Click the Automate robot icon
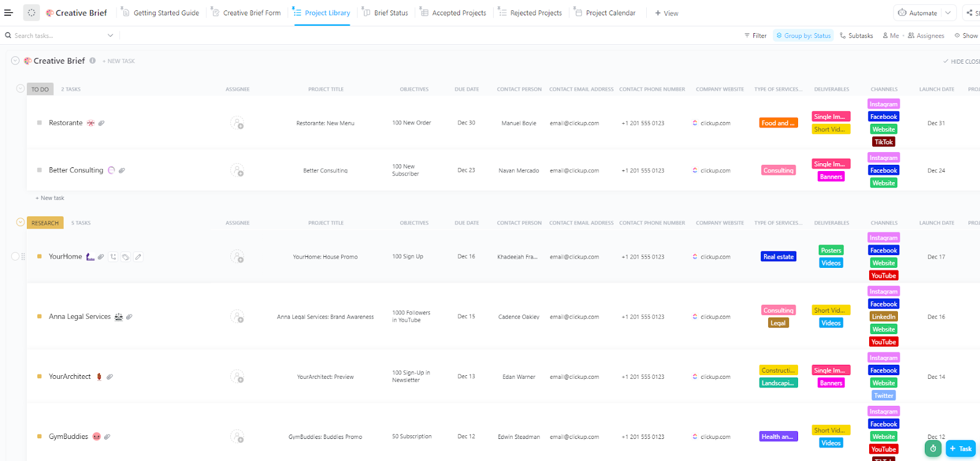Viewport: 980px width, 461px height. pyautogui.click(x=902, y=13)
